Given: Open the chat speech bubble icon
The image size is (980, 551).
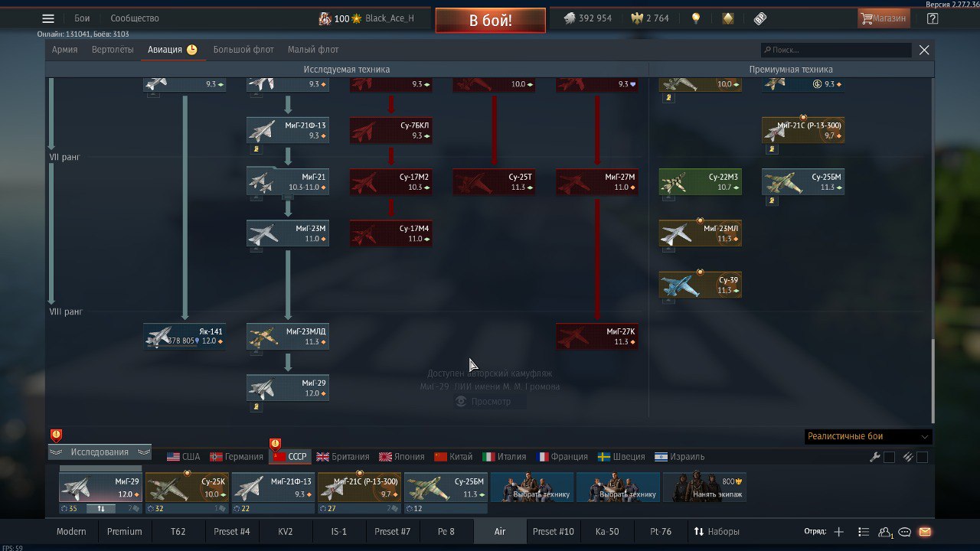Looking at the screenshot, I should (x=904, y=532).
